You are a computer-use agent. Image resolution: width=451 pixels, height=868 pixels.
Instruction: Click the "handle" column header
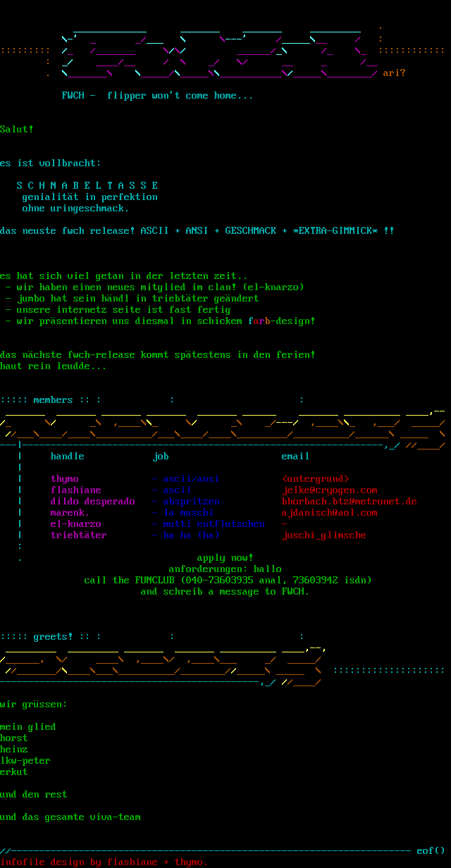pyautogui.click(x=67, y=457)
